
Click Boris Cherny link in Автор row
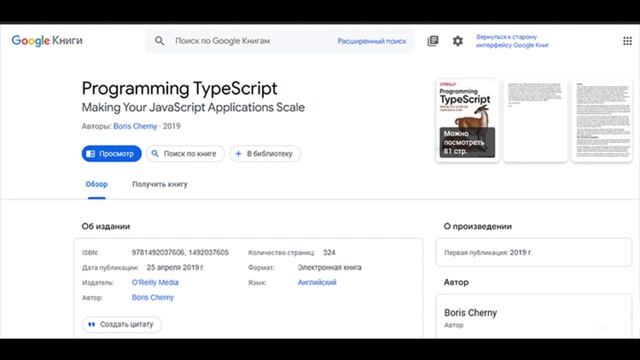[153, 298]
